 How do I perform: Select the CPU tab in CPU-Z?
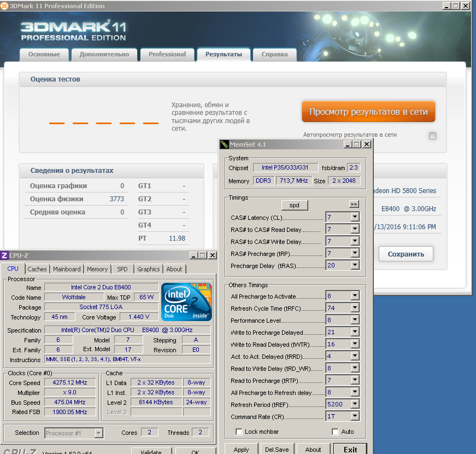pyautogui.click(x=13, y=269)
